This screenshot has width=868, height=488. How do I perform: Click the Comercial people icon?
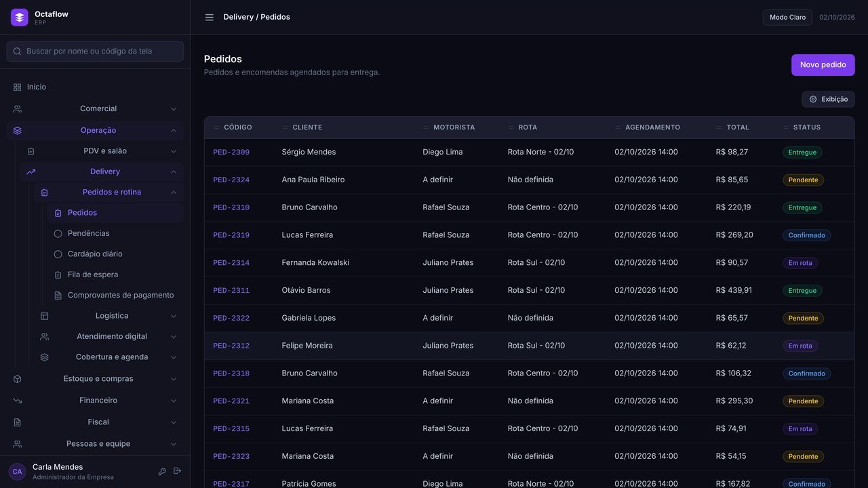pyautogui.click(x=18, y=109)
